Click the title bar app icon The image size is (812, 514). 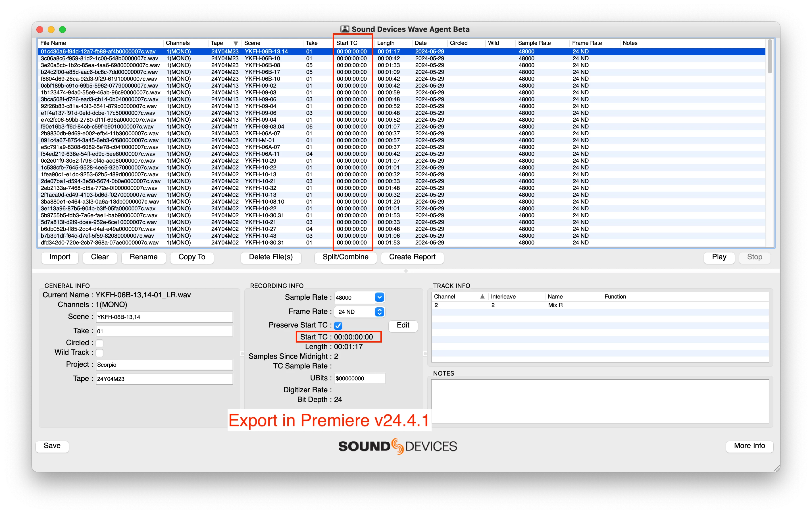click(345, 29)
